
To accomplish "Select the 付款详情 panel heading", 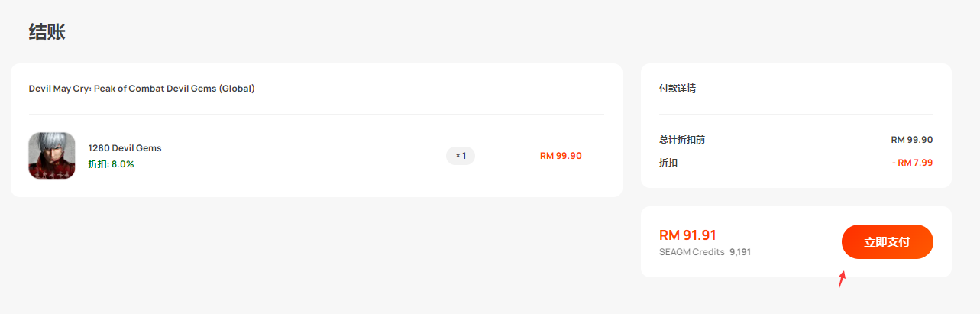I will pos(678,89).
